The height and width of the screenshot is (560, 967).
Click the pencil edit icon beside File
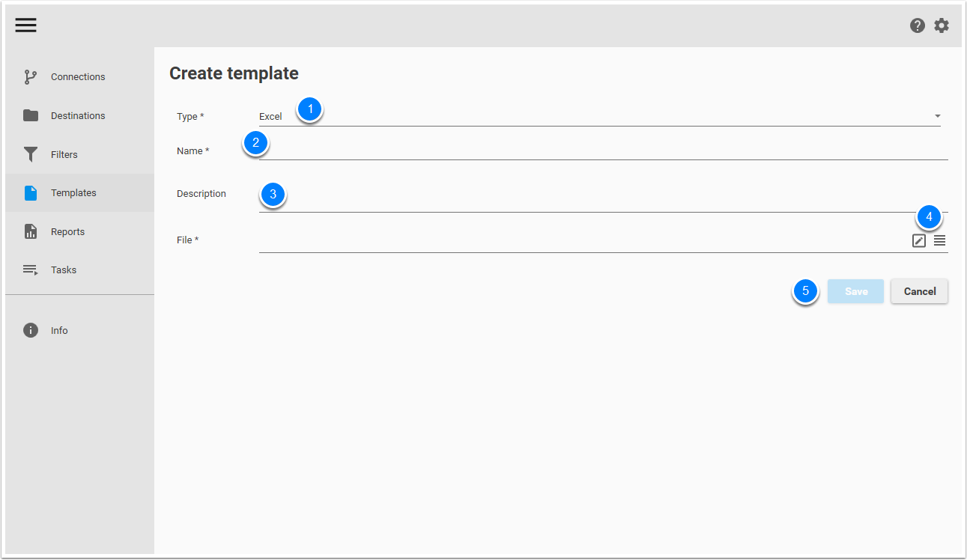918,240
